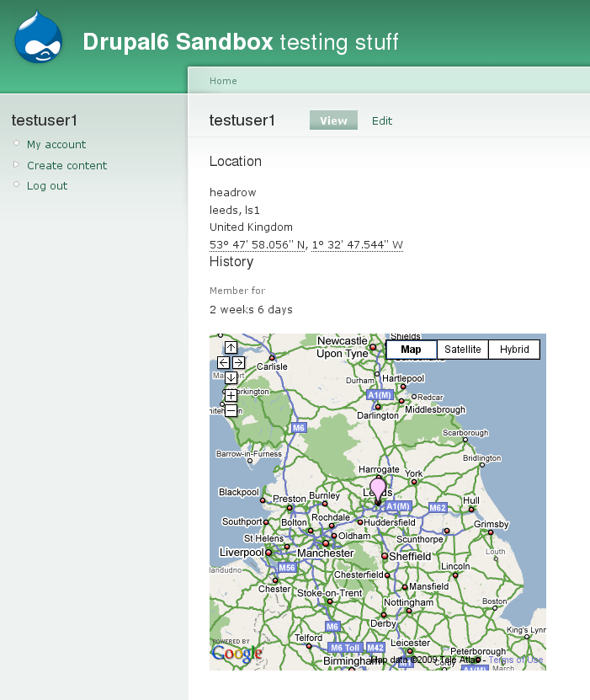
Task: Click Carlisle label on map
Action: (x=272, y=366)
